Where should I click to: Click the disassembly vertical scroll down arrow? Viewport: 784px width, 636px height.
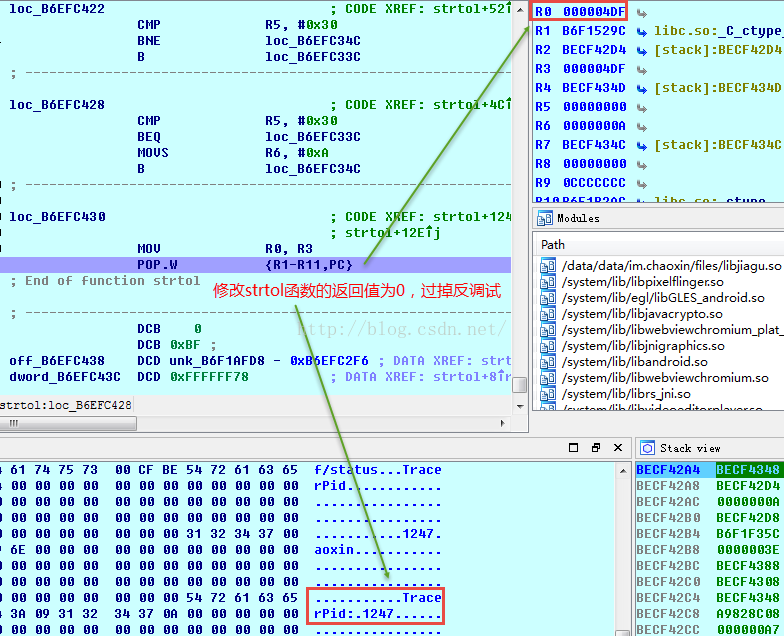[x=520, y=406]
